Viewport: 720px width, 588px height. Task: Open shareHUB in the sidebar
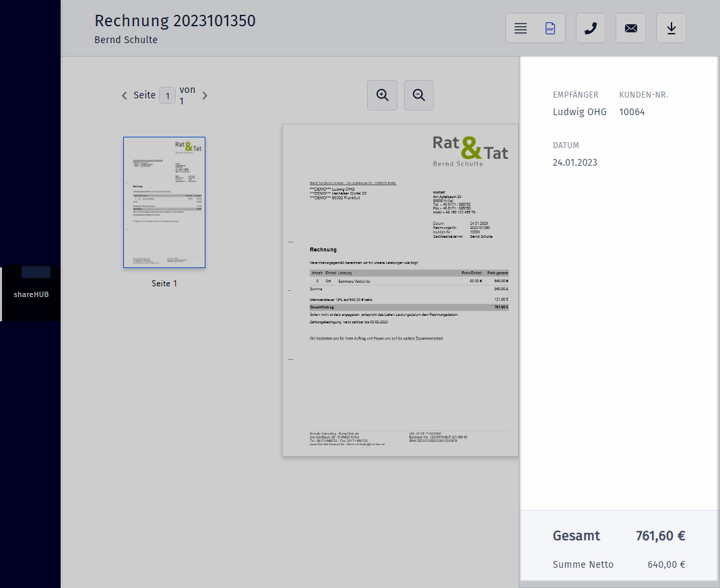coord(30,294)
